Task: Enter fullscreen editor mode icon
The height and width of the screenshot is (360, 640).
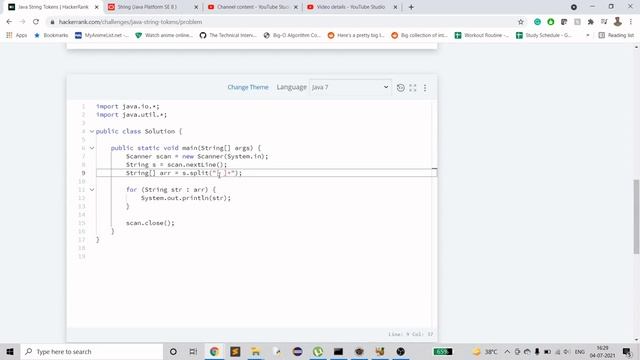Action: (413, 88)
